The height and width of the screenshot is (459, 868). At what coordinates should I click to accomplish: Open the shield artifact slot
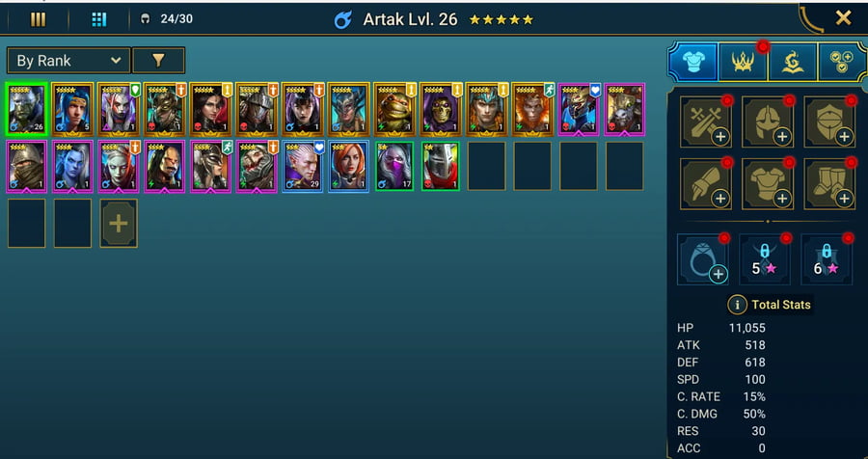click(x=829, y=121)
